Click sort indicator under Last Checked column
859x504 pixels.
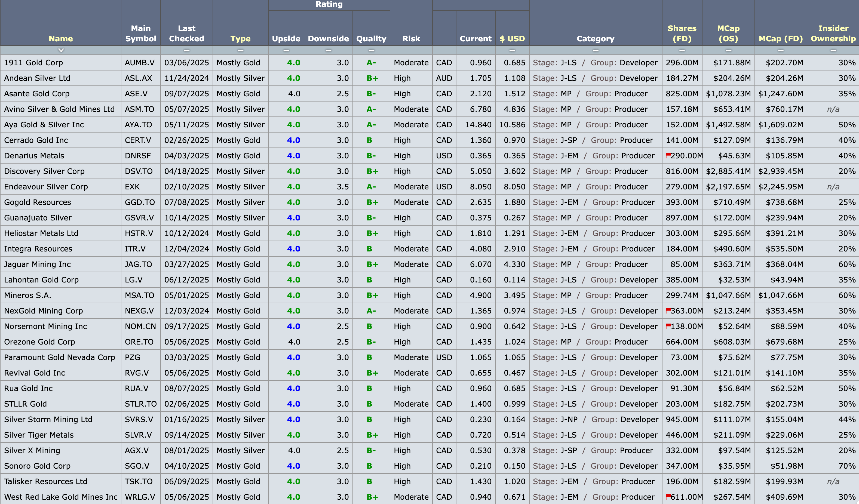[186, 50]
